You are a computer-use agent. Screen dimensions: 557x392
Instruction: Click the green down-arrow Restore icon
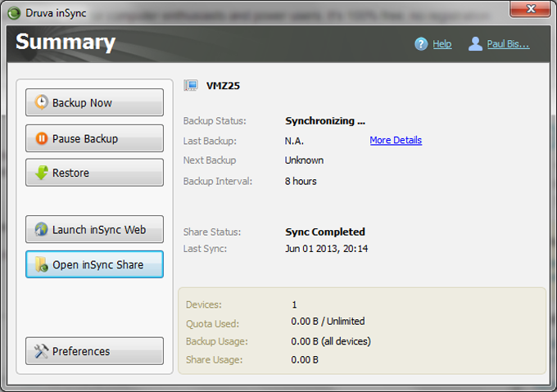click(42, 173)
